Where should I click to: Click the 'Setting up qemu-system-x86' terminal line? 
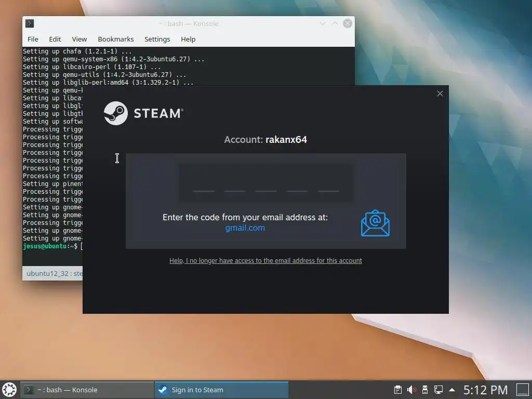tap(113, 59)
